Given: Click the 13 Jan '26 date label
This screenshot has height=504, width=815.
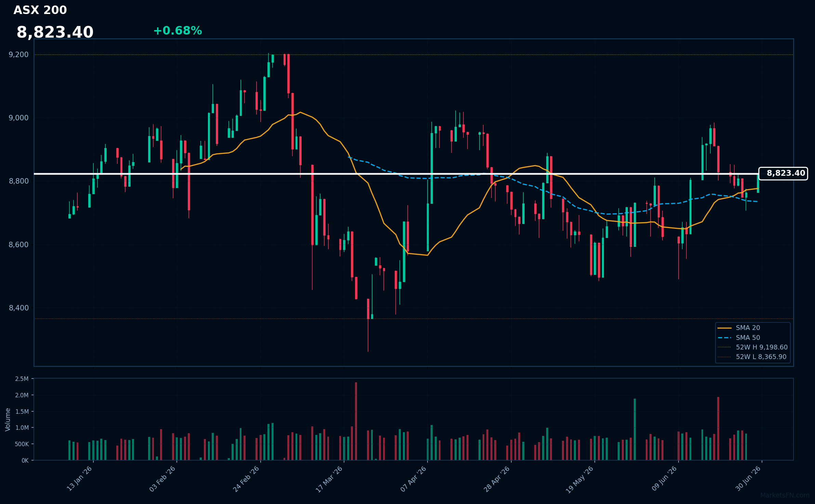Looking at the screenshot, I should click(x=79, y=479).
